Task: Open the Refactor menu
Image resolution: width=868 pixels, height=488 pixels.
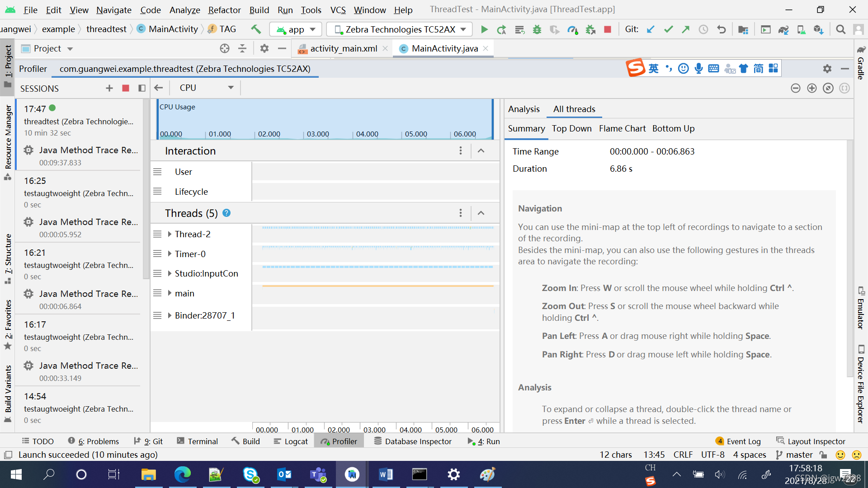Action: pyautogui.click(x=224, y=10)
